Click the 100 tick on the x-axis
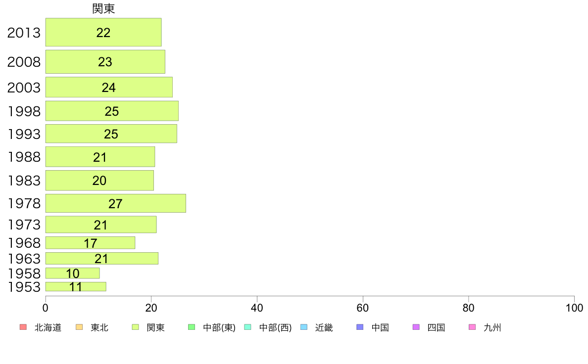Image resolution: width=588 pixels, height=364 pixels. pyautogui.click(x=574, y=308)
